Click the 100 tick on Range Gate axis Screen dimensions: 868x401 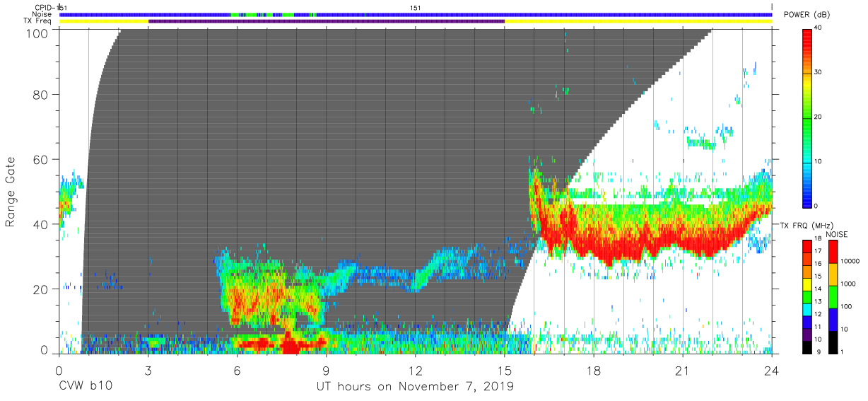coord(37,33)
